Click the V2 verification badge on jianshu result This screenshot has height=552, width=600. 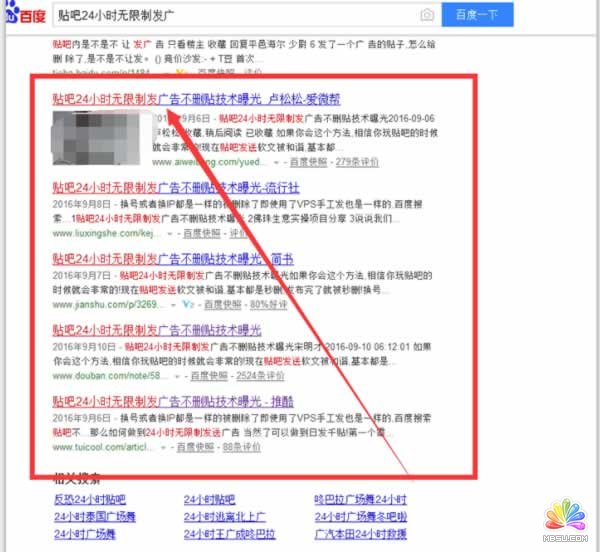pos(187,304)
